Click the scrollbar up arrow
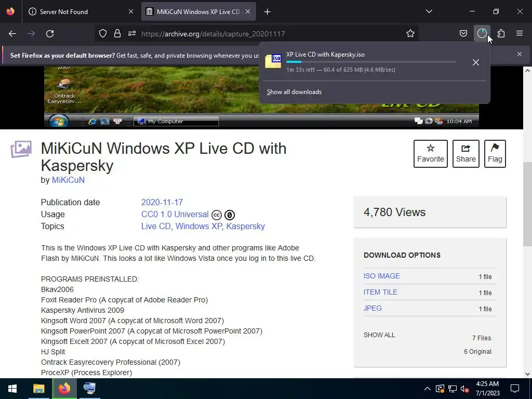 tap(527, 71)
